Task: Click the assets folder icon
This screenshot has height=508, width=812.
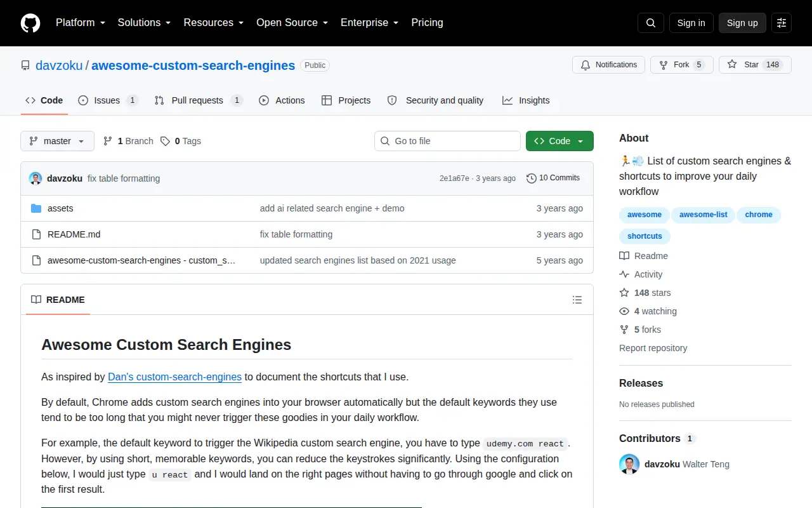Action: pos(36,208)
